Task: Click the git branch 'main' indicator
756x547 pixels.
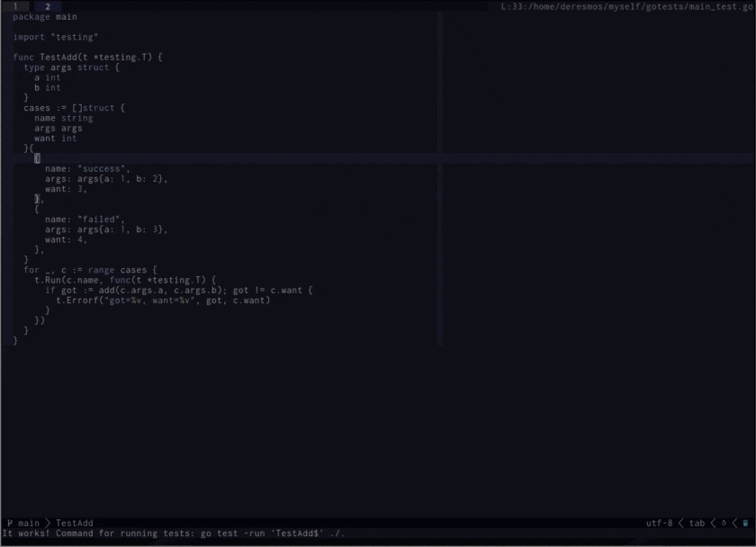Action: (28, 523)
